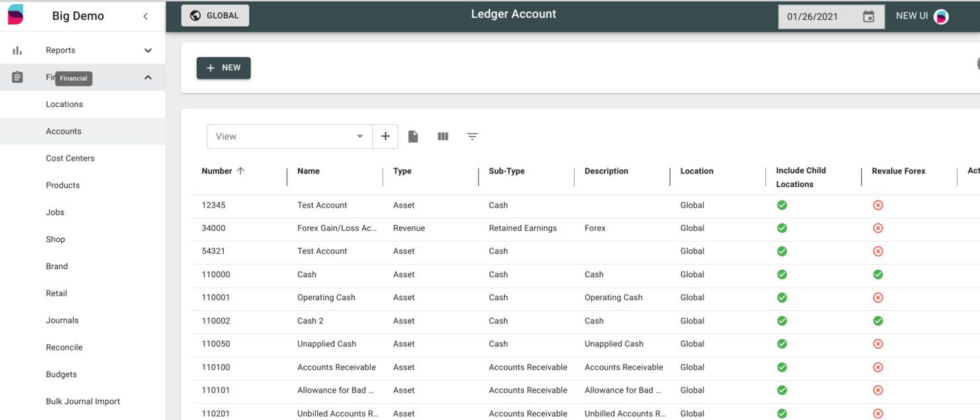Click Include Child Locations check for 34000
980x420 pixels.
point(782,228)
